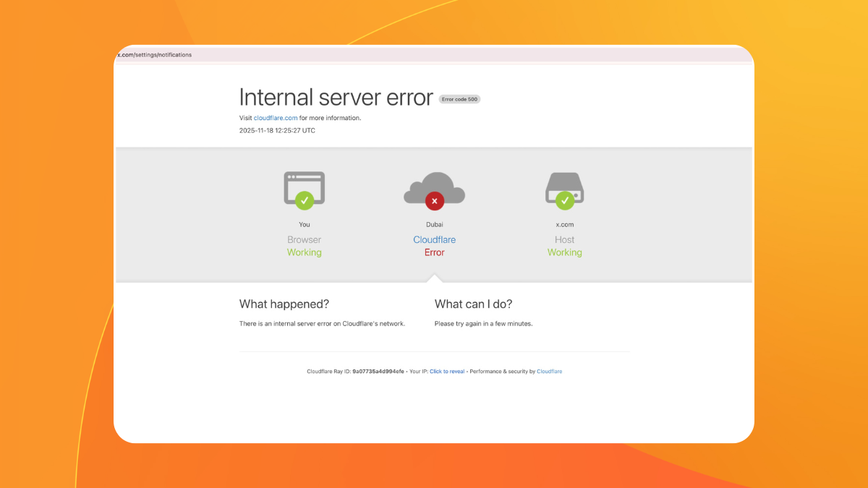Select the 'Working' status under Browser
The image size is (868, 488).
tap(304, 252)
